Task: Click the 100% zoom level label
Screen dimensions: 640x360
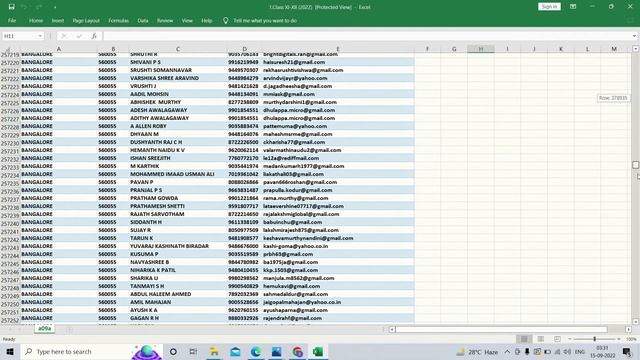Action: pos(631,339)
